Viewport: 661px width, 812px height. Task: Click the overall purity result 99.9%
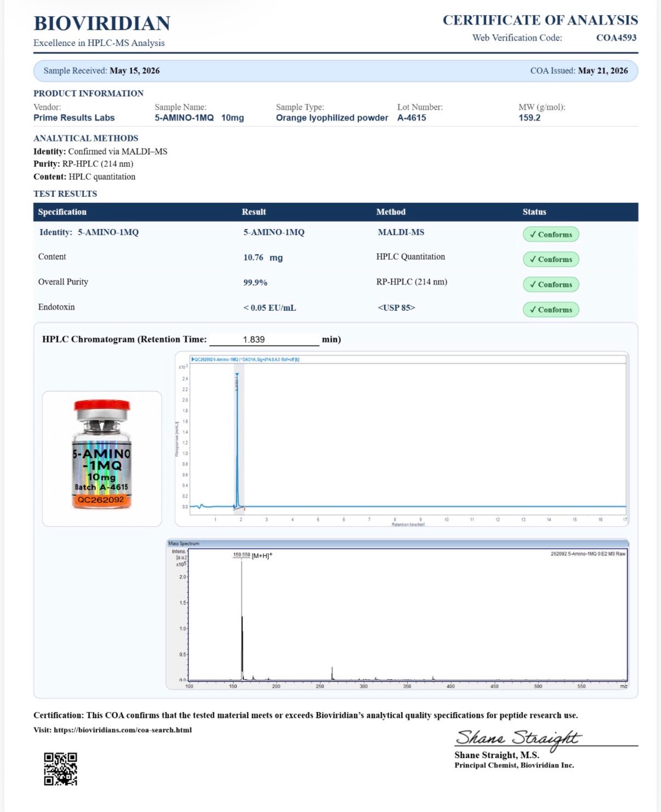coord(255,282)
